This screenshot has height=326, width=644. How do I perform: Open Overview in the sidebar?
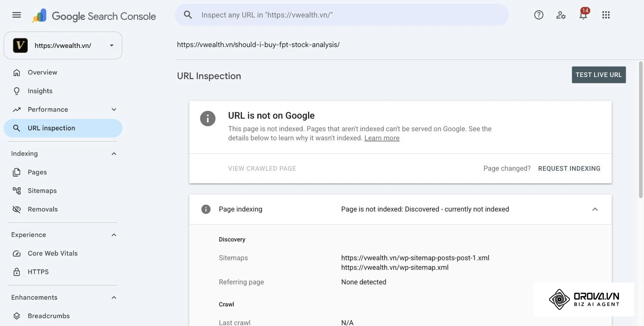click(63, 73)
